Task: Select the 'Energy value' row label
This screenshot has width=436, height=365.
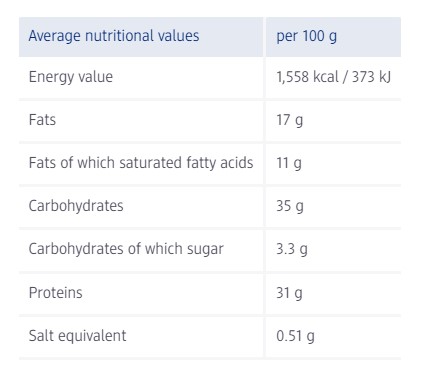Action: (x=71, y=77)
